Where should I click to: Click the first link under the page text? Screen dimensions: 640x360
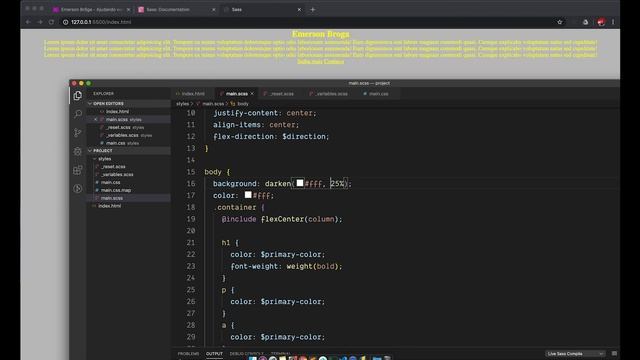310,62
